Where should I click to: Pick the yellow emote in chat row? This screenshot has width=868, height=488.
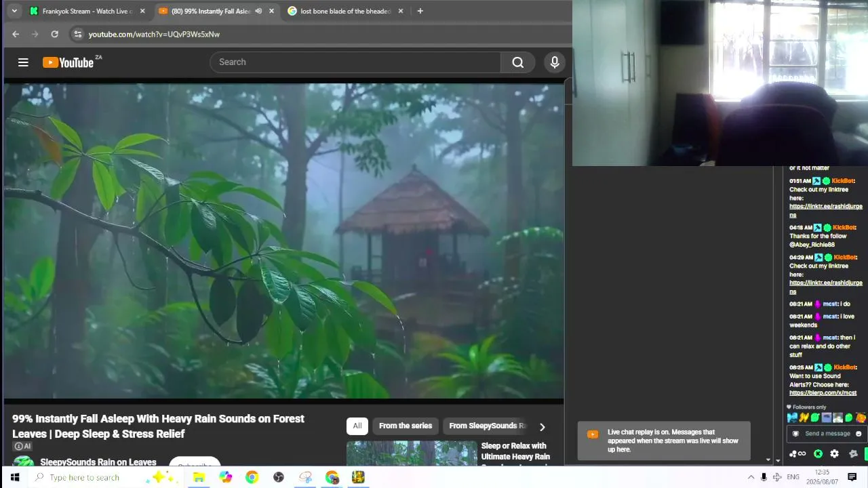[804, 418]
